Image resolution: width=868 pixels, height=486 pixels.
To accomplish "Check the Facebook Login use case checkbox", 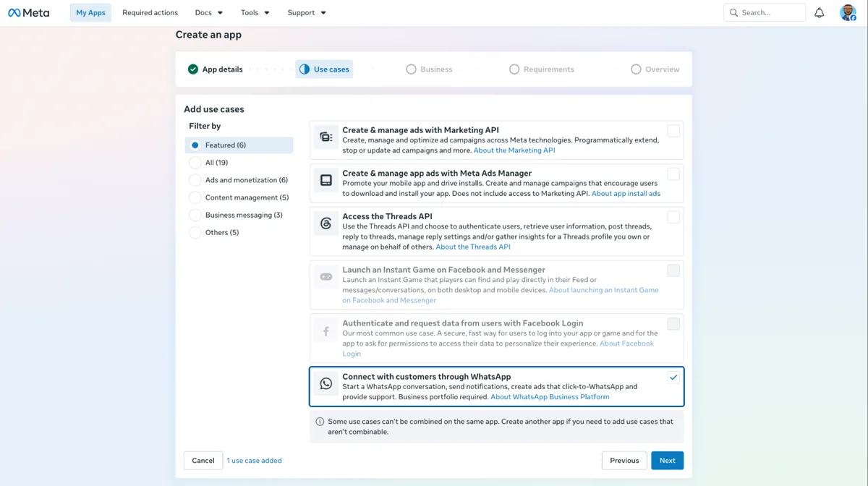I will click(x=673, y=324).
